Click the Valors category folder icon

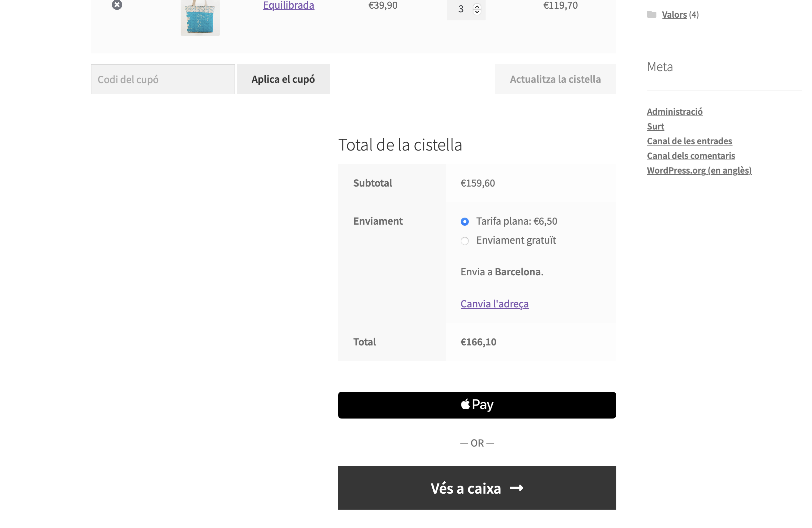click(651, 14)
